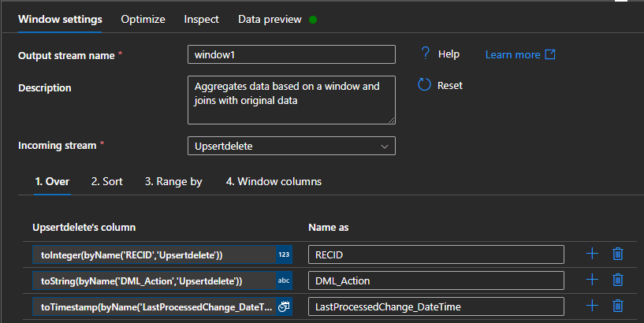This screenshot has height=323, width=644.
Task: Click the Upsertdelete's column header
Action: point(84,228)
